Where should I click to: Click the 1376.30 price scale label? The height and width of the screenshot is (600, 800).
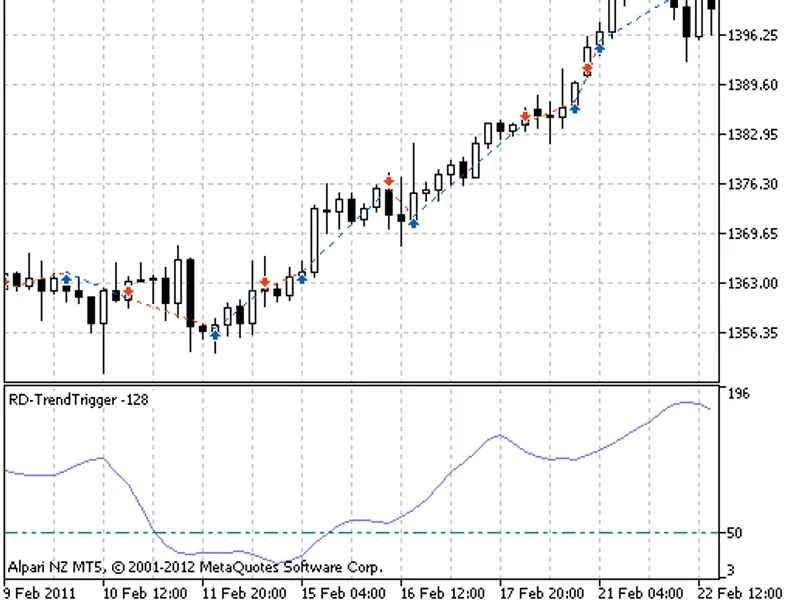(753, 184)
